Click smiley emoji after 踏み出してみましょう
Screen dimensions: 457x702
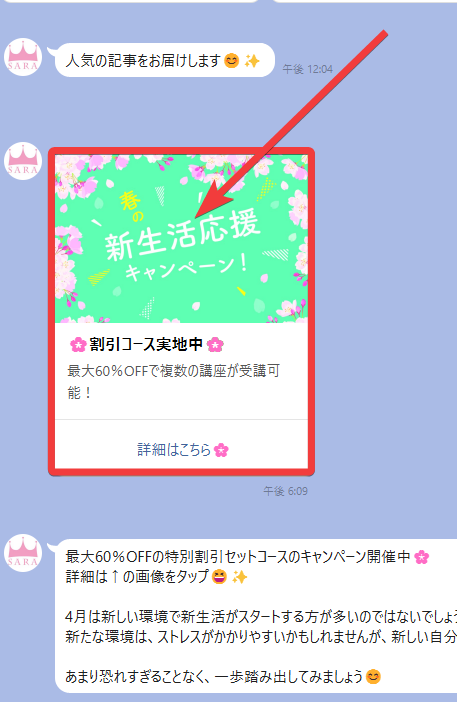373,676
